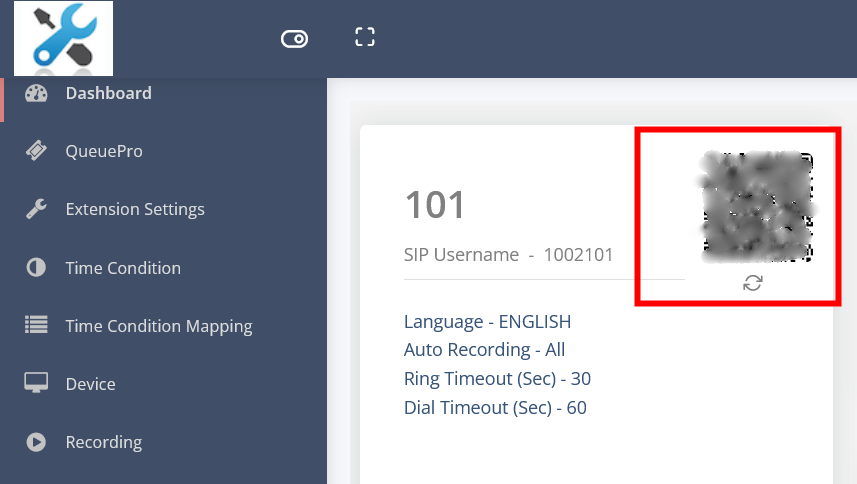Click the blurred QR code image
This screenshot has height=484, width=857.
pyautogui.click(x=757, y=207)
